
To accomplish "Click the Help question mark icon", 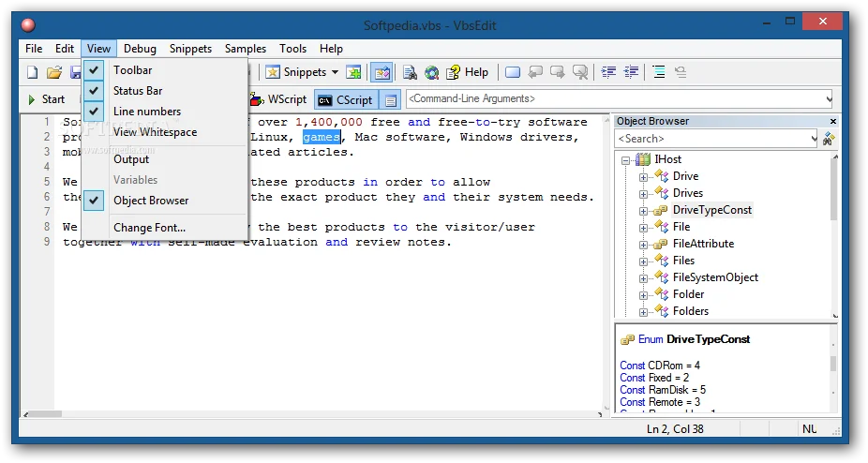I will coord(454,72).
